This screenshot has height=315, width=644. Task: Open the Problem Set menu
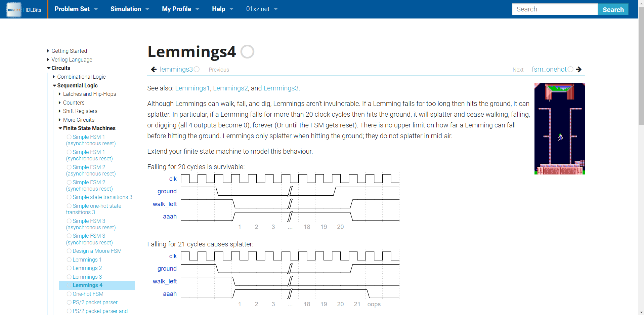coord(76,9)
